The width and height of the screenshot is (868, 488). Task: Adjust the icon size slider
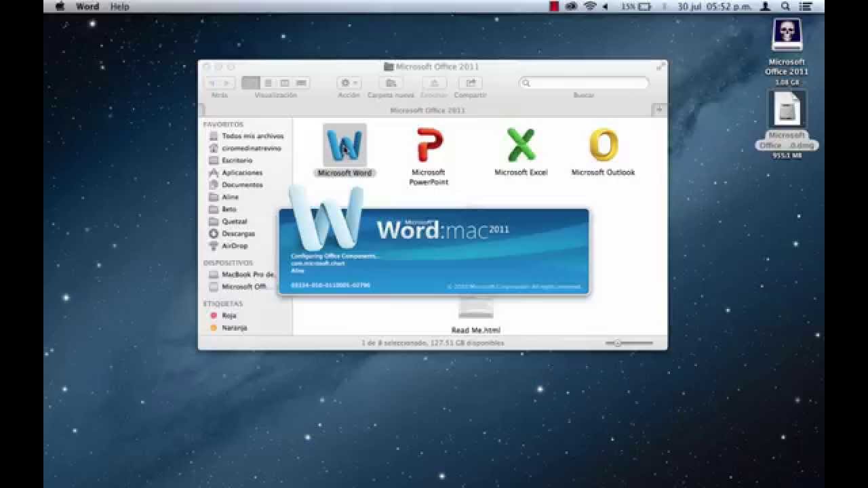629,343
